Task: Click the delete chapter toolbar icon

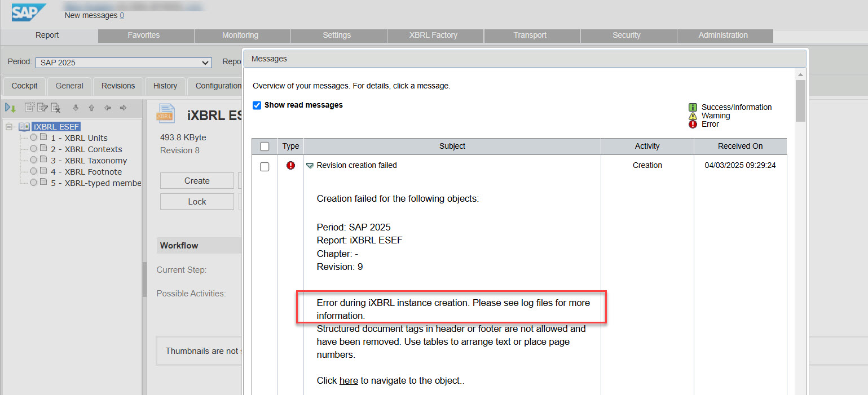Action: pos(55,108)
